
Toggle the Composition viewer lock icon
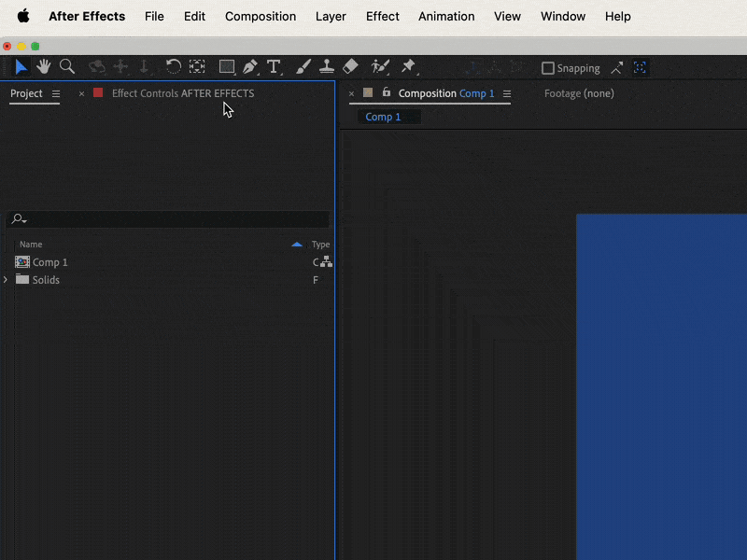click(387, 92)
